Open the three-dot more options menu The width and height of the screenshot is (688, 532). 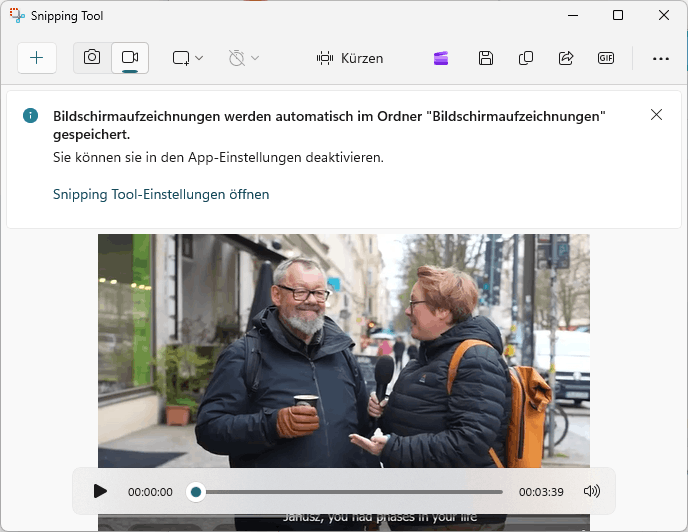click(660, 58)
